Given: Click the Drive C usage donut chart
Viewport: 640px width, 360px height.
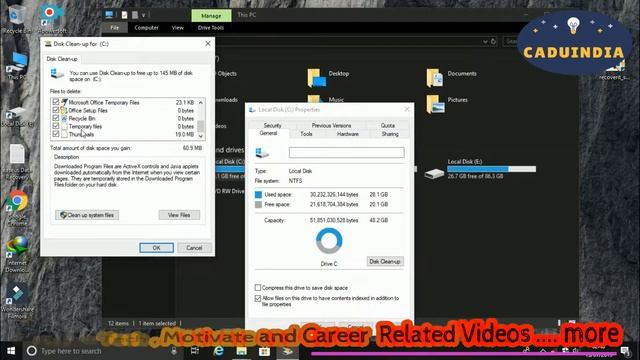Looking at the screenshot, I should tap(329, 241).
